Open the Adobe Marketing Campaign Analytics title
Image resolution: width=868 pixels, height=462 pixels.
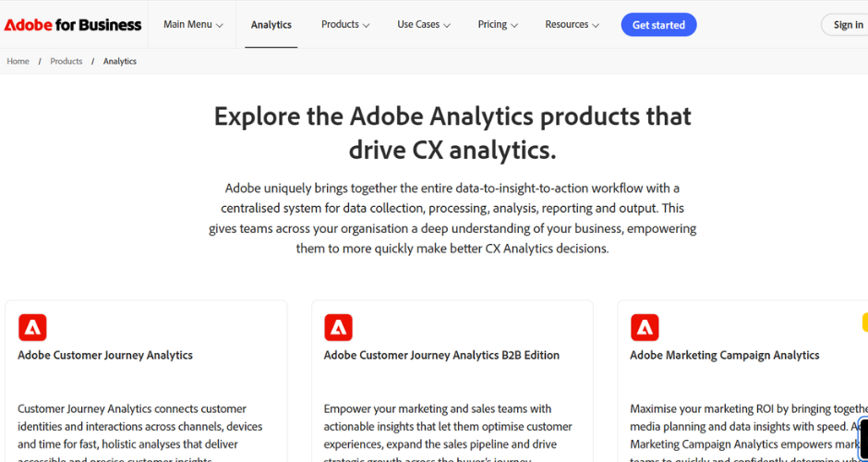(725, 355)
